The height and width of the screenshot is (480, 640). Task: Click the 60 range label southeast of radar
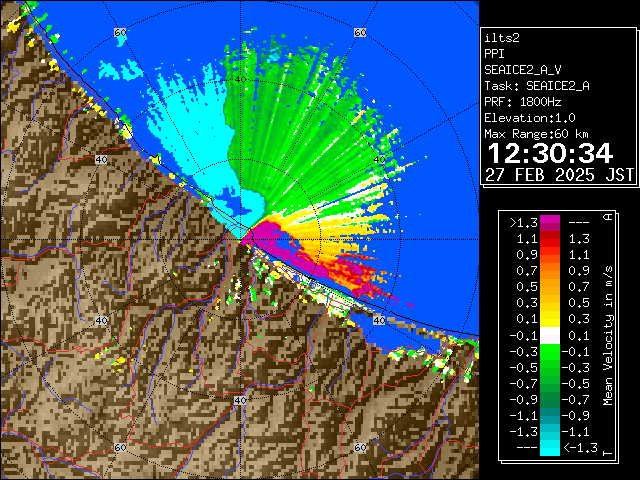360,447
